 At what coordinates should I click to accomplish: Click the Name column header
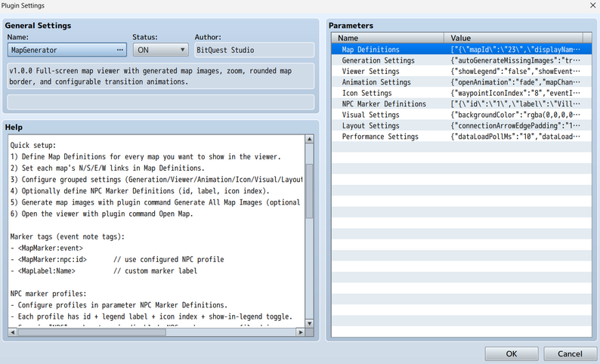[x=388, y=38]
